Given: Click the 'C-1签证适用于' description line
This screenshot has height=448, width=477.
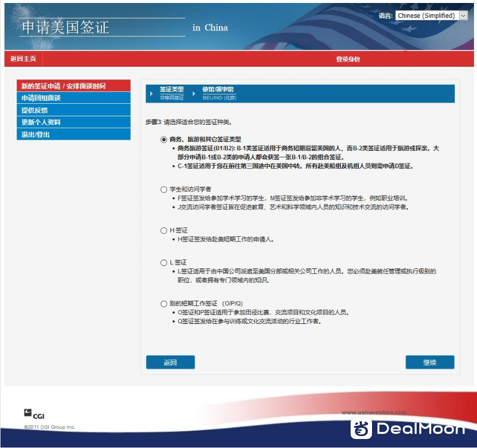Looking at the screenshot, I should (x=295, y=166).
